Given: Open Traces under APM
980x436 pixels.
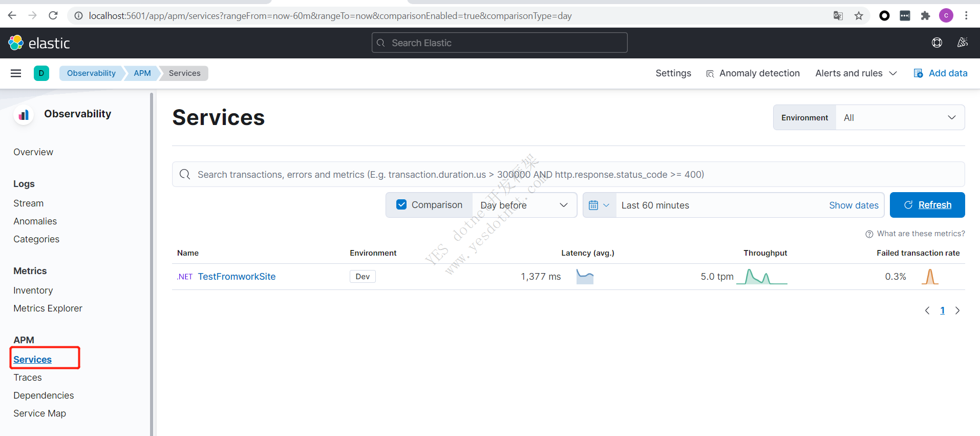Looking at the screenshot, I should (x=28, y=378).
